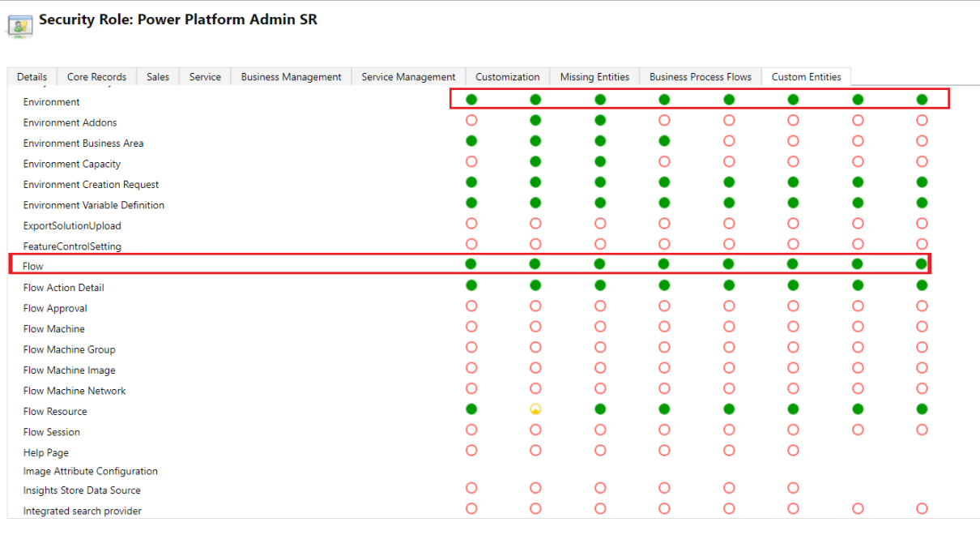Screen dimensions: 980x535
Task: Click the partially-granted yellow privilege on Flow Resource
Action: click(x=535, y=409)
